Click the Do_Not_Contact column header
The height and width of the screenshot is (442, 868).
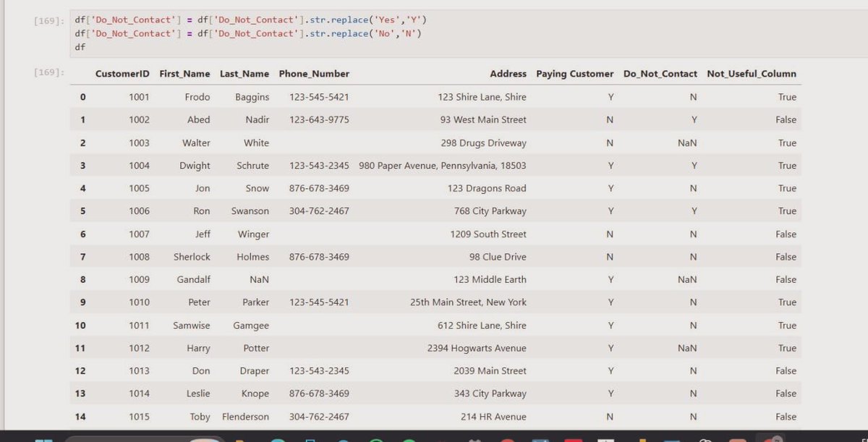[x=660, y=74]
